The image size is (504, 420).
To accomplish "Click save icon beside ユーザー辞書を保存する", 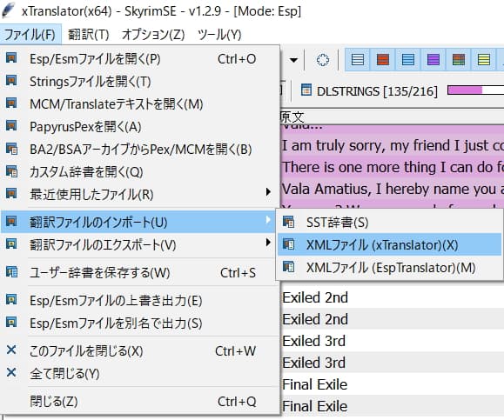I will pos(11,272).
